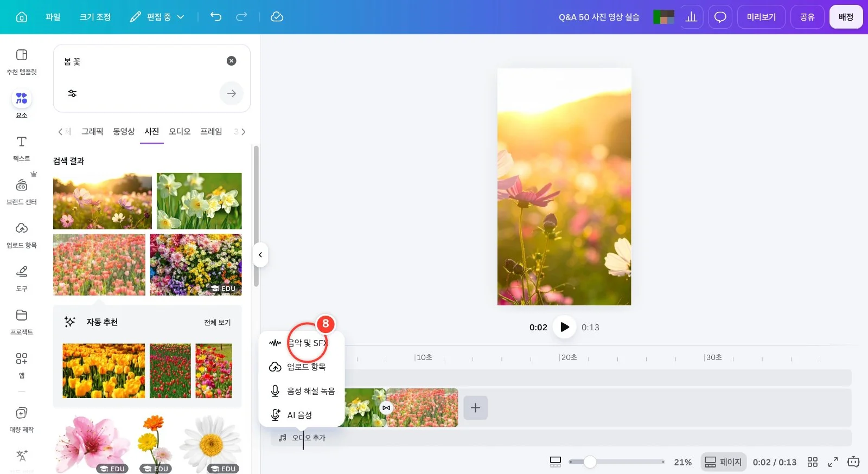Screen dimensions: 868x474
Task: Open the 요소 elements panel
Action: (x=22, y=104)
